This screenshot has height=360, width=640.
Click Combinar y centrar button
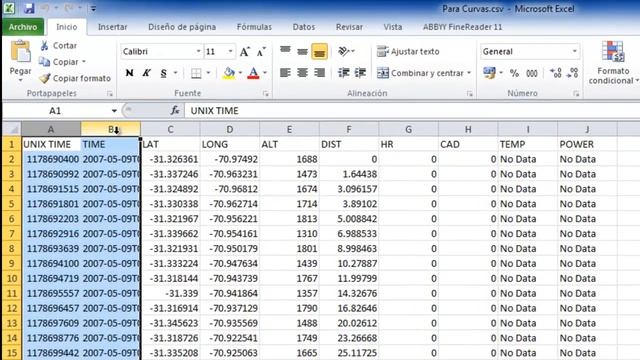click(420, 73)
